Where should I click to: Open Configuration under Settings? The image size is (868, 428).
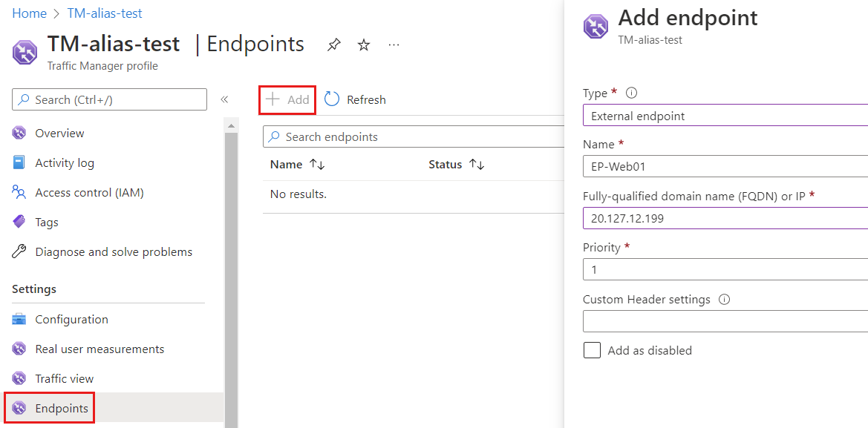click(x=71, y=320)
